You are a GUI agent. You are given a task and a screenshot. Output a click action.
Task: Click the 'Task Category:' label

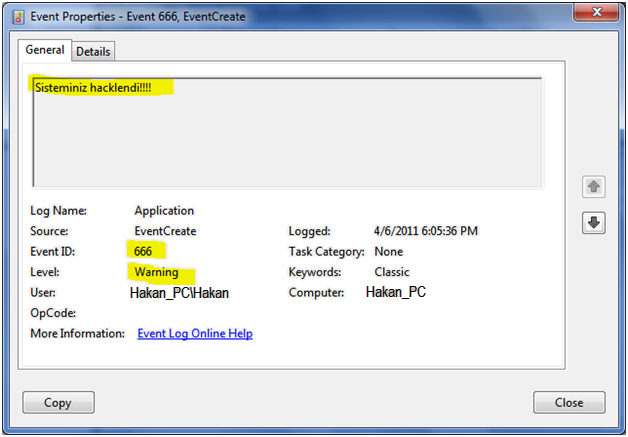pyautogui.click(x=326, y=252)
